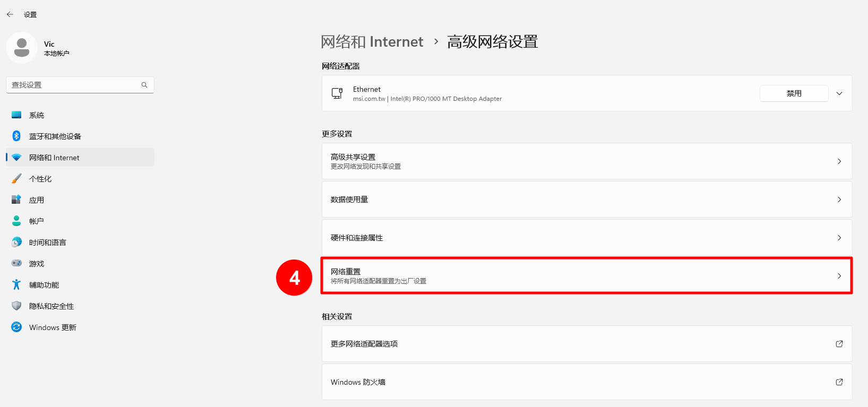Select System (系统) in sidebar
Screen dimensions: 868x407
tap(37, 115)
